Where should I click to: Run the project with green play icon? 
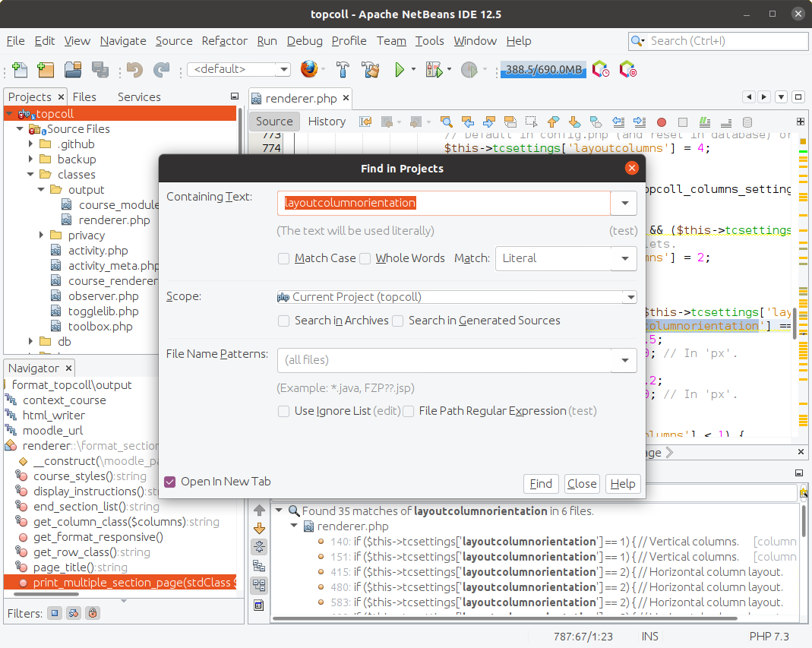(x=400, y=69)
